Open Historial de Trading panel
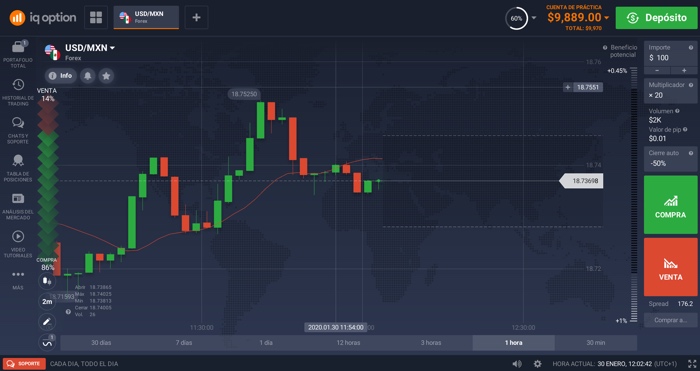 tap(18, 92)
